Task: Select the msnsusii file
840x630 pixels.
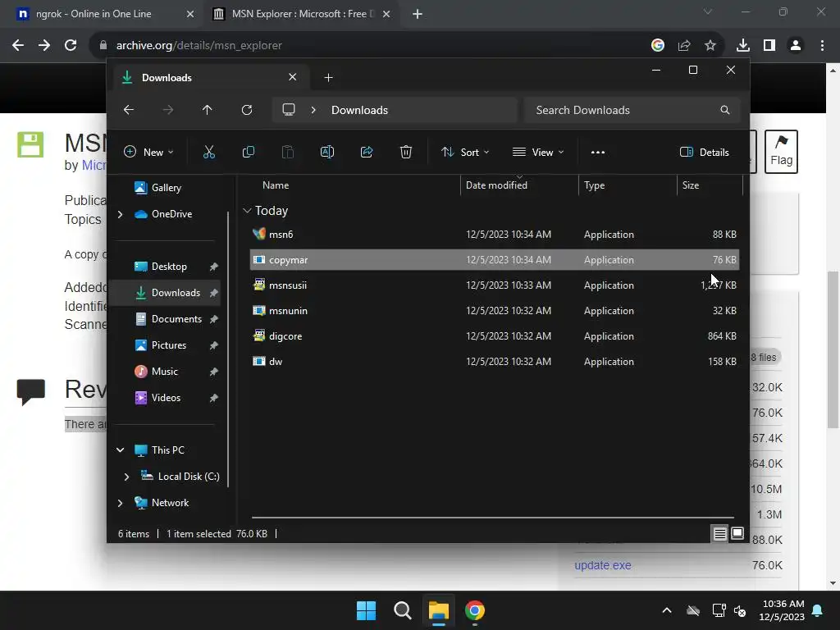Action: coord(495,285)
